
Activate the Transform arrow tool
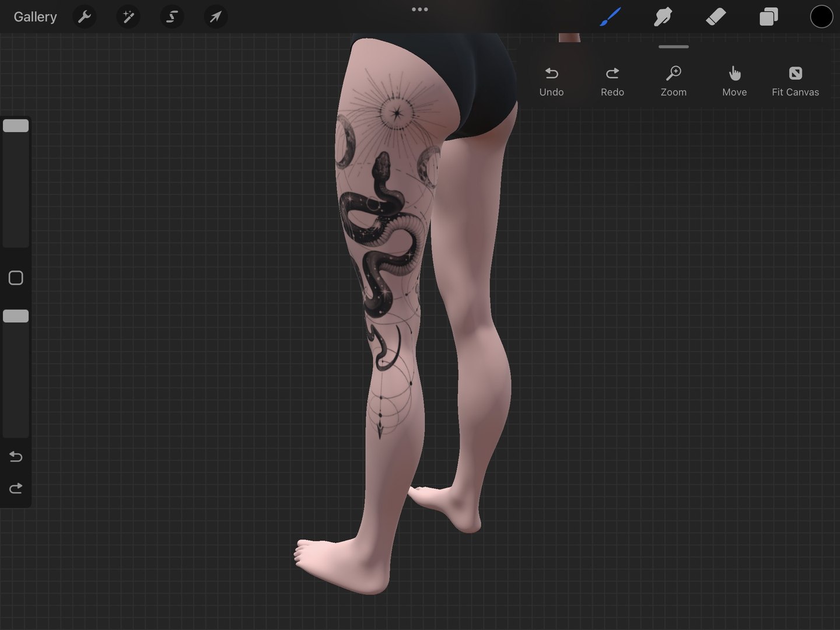(x=216, y=17)
